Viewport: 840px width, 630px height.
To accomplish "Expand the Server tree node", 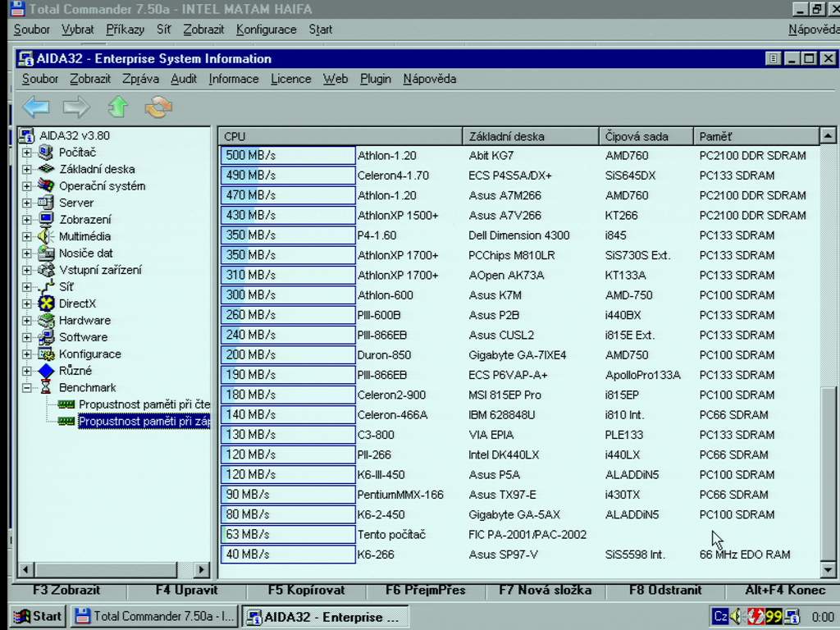I will point(26,203).
